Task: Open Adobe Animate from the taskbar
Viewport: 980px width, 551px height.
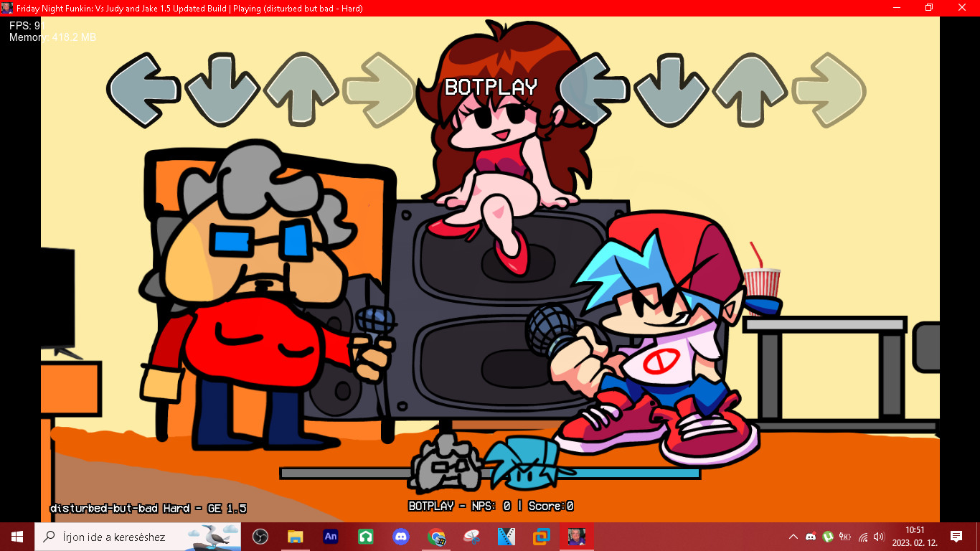Action: 331,537
